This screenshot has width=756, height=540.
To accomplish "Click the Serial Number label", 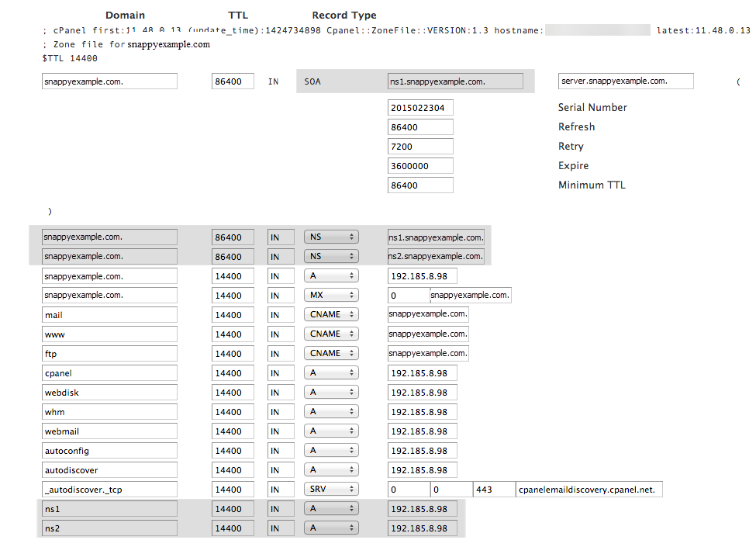I will point(592,107).
